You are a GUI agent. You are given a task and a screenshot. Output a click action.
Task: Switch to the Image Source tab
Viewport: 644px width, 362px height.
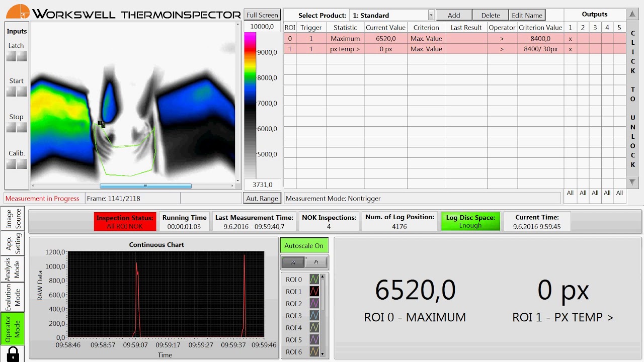pyautogui.click(x=13, y=219)
